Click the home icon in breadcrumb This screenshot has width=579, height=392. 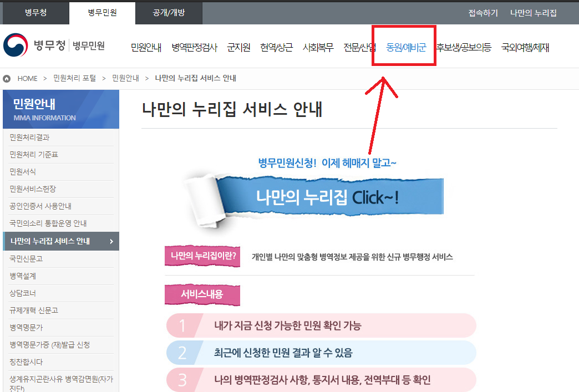(x=7, y=78)
